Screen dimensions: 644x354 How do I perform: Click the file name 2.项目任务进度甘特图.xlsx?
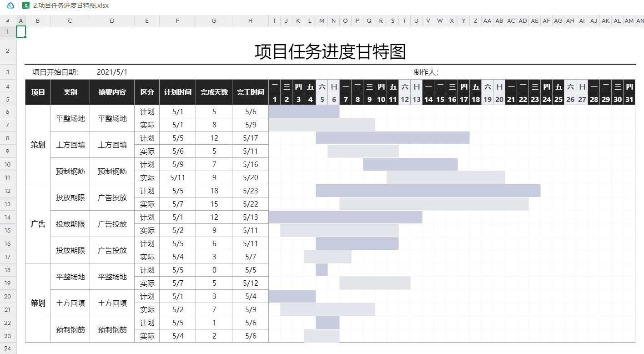pos(70,5)
